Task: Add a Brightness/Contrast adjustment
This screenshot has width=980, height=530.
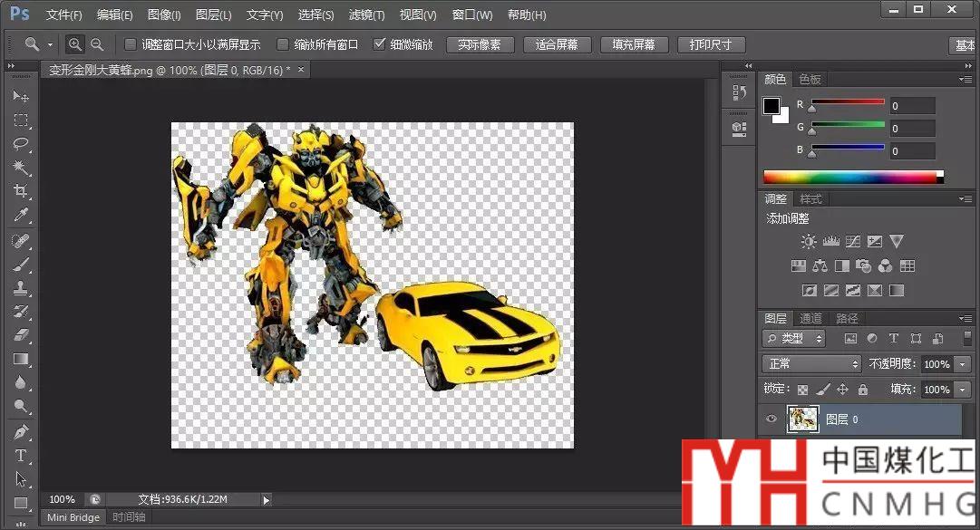Action: pos(809,242)
